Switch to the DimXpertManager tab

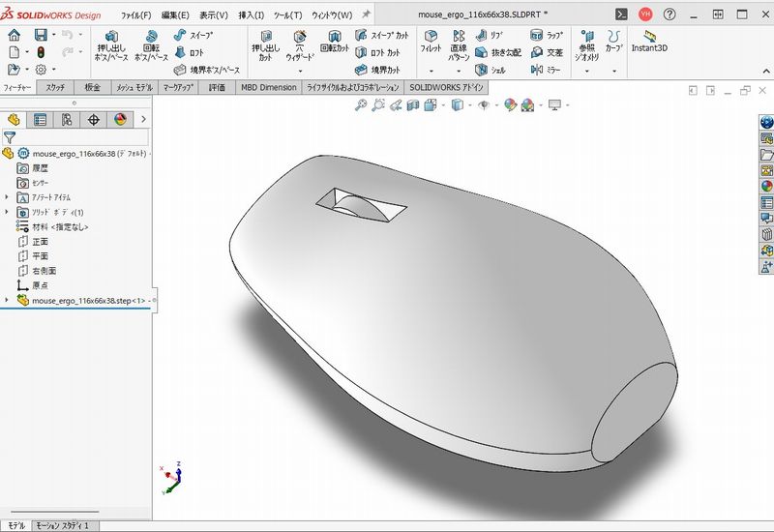(x=93, y=119)
